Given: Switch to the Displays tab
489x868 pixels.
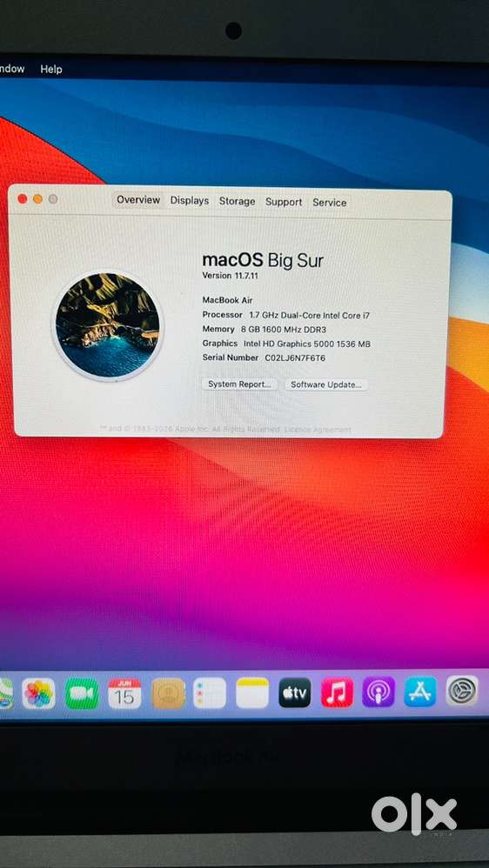Looking at the screenshot, I should [x=190, y=200].
